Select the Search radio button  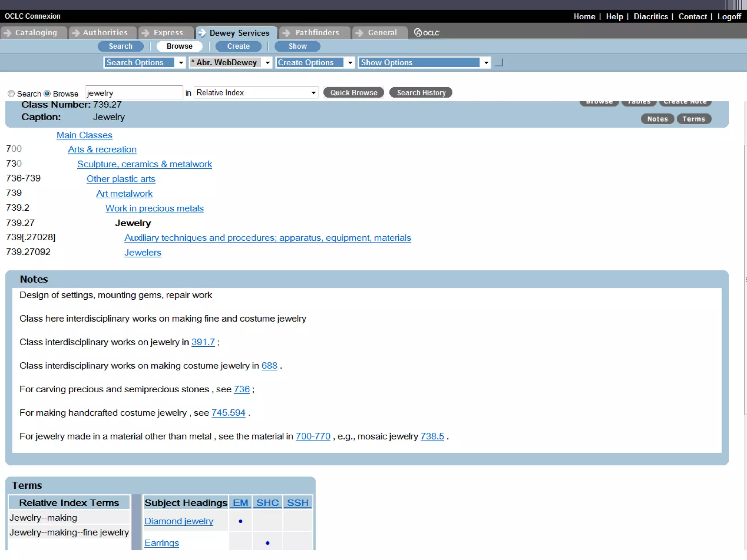[11, 94]
